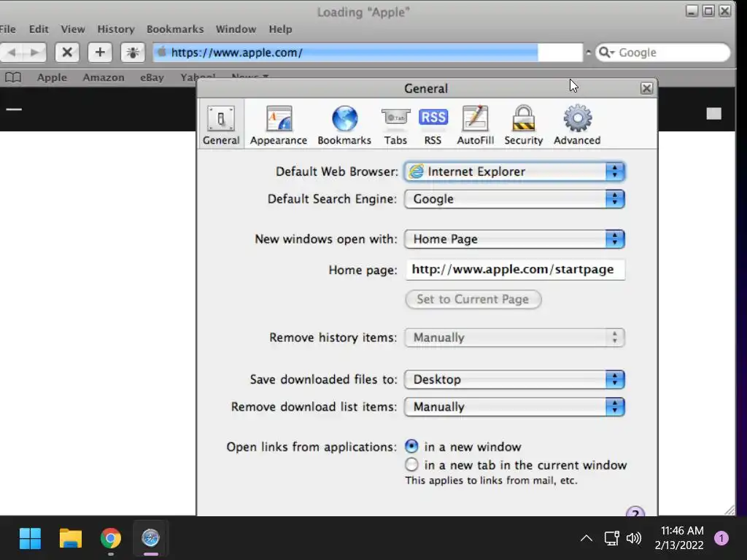Click the Forward navigation arrow in Safari
Screen dimensions: 747x560
coord(35,52)
